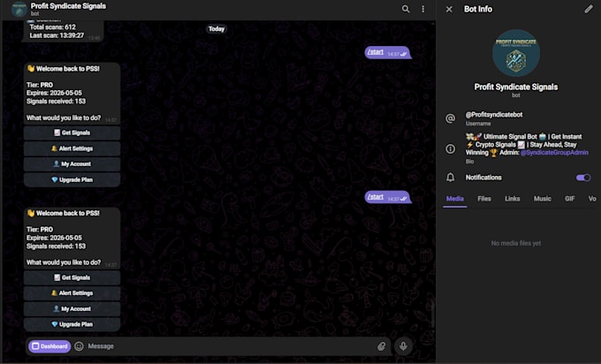Open Alert Settings in the second menu

(72, 293)
